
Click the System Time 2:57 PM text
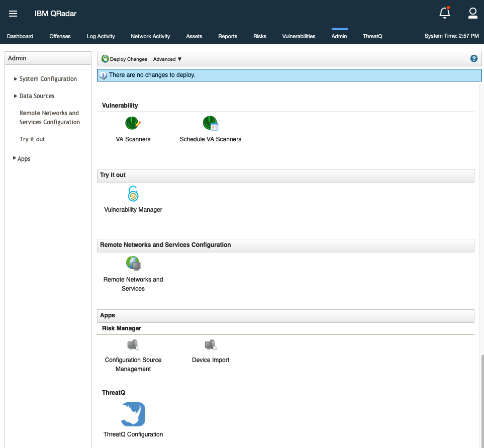(x=452, y=36)
